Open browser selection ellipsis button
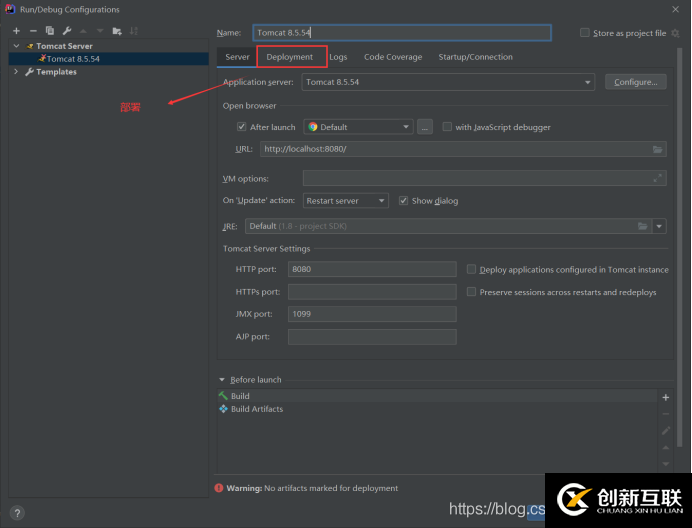 click(425, 127)
